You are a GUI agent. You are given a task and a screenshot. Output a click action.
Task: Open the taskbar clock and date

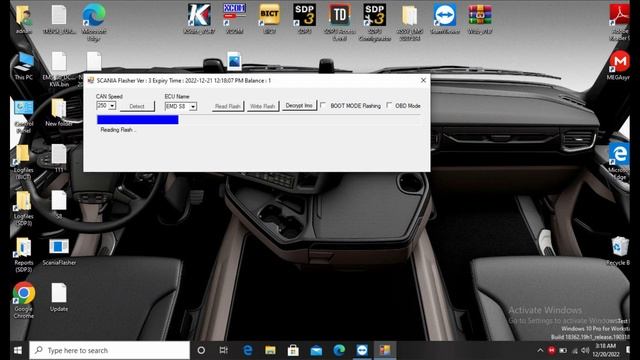pyautogui.click(x=607, y=350)
